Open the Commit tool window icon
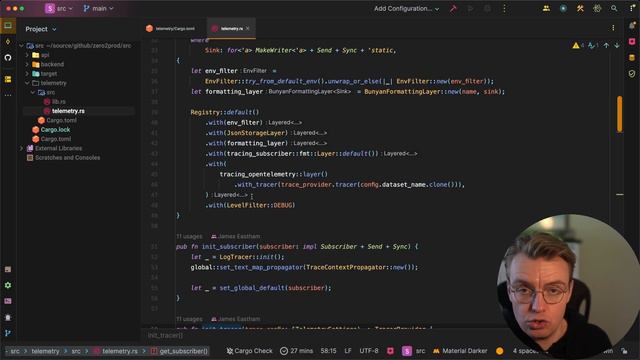 pyautogui.click(x=8, y=42)
